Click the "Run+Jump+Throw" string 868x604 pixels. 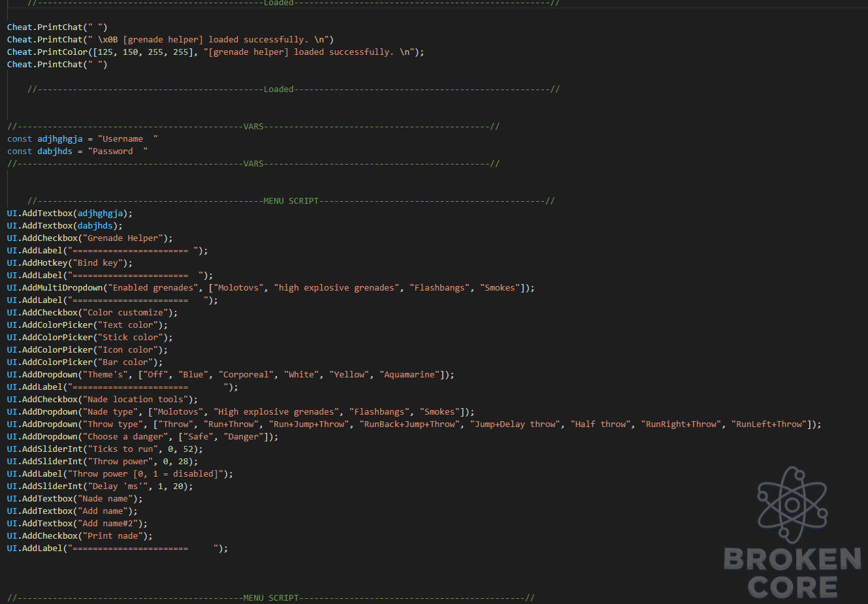(309, 424)
